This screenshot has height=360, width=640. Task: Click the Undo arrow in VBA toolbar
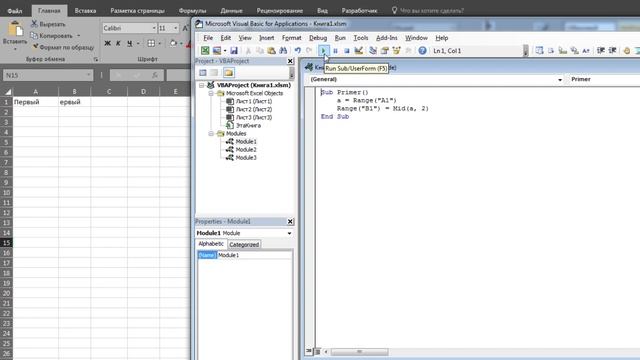298,51
